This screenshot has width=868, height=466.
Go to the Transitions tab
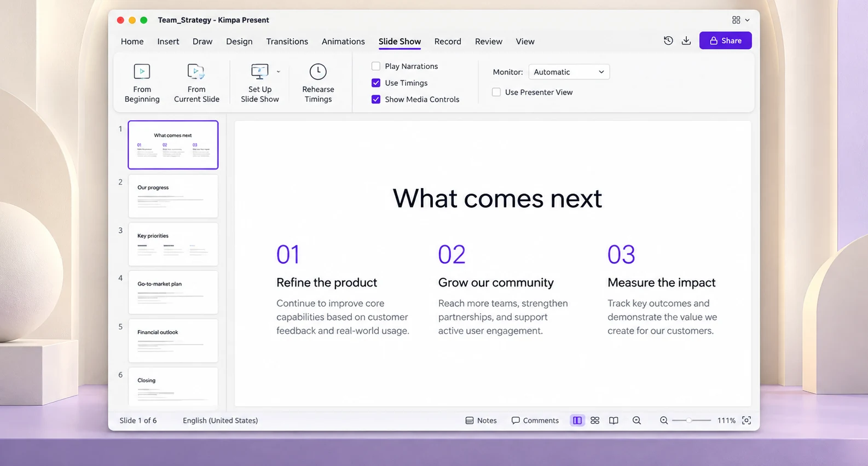pos(287,42)
